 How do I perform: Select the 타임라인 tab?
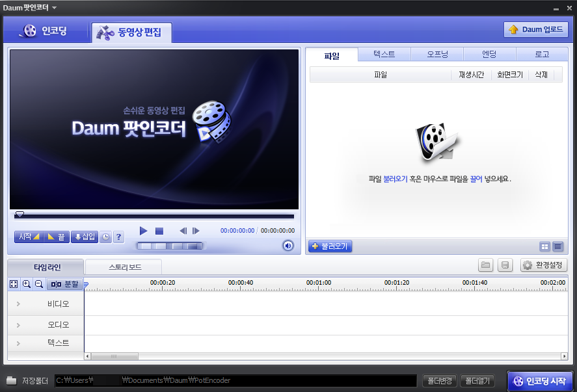coord(46,267)
